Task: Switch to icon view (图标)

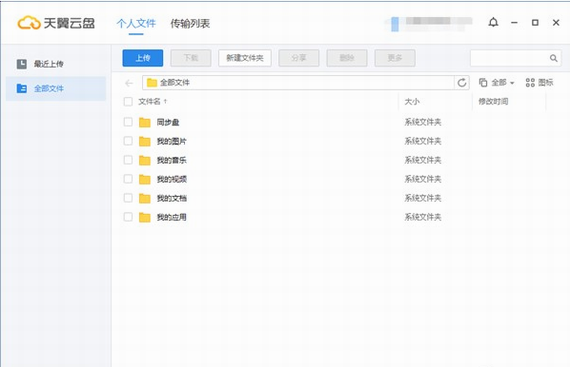Action: pos(539,82)
